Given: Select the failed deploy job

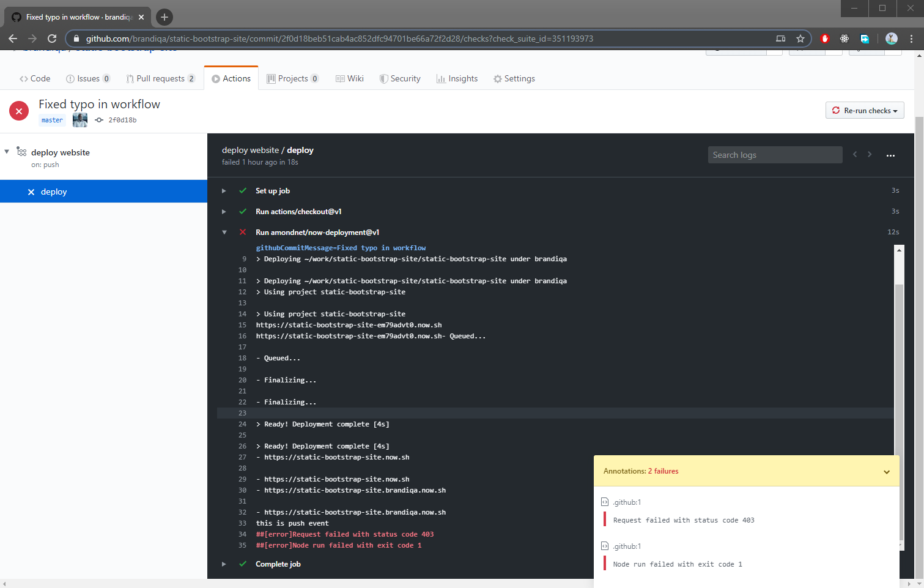Looking at the screenshot, I should (103, 192).
